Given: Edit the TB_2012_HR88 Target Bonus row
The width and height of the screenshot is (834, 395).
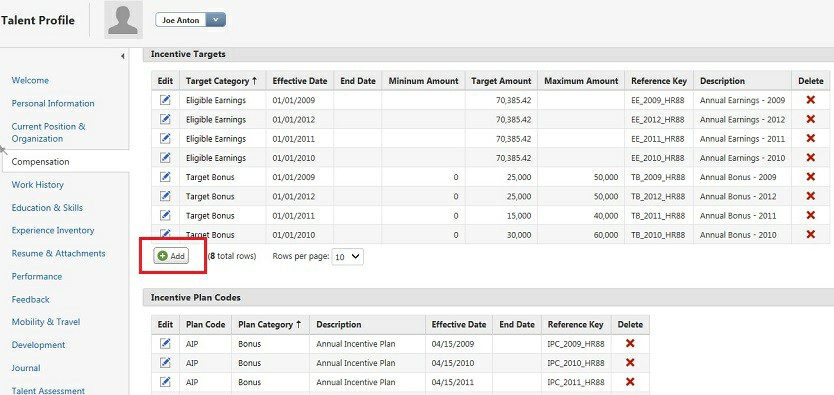Looking at the screenshot, I should [165, 196].
